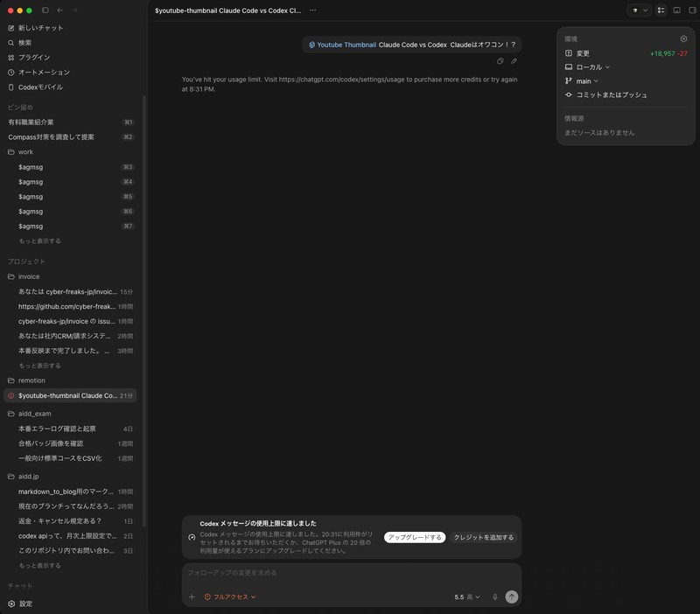
Task: Click the commit icon beside コミットまたはプッシュ
Action: click(x=568, y=94)
